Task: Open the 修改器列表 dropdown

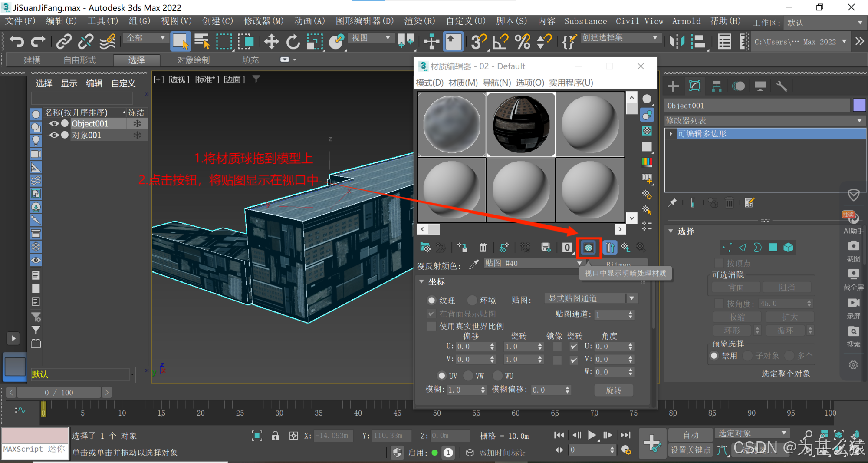Action: 765,120
